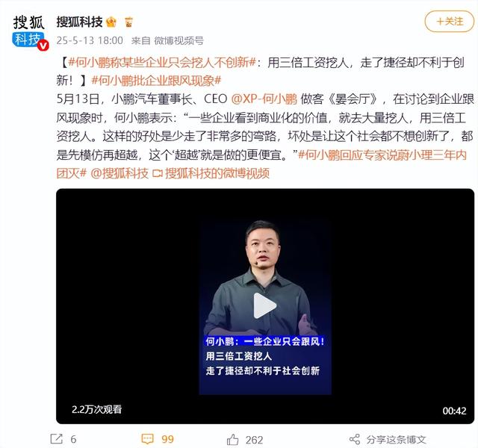Open hashtag #何小鹏回应专家说蔚小理三年内团灭#
The image size is (478, 448).
(261, 164)
